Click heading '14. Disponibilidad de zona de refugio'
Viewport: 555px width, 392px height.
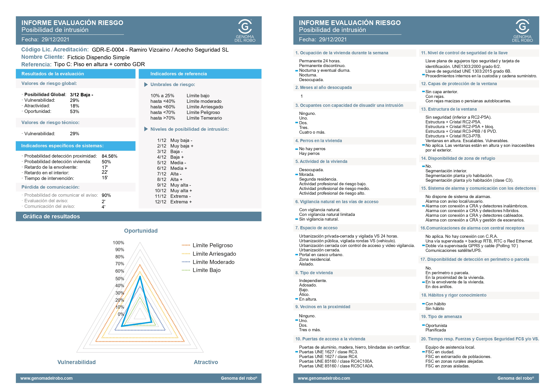(x=458, y=158)
